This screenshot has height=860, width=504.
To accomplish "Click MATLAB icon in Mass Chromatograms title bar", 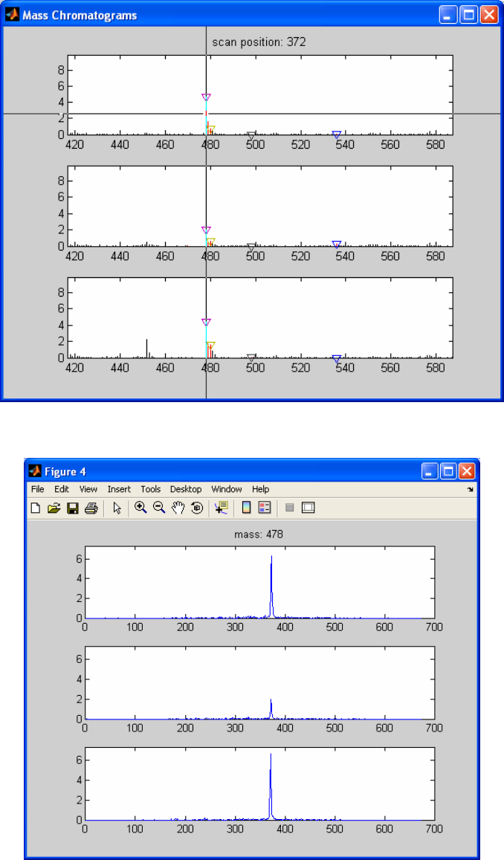I will click(12, 15).
